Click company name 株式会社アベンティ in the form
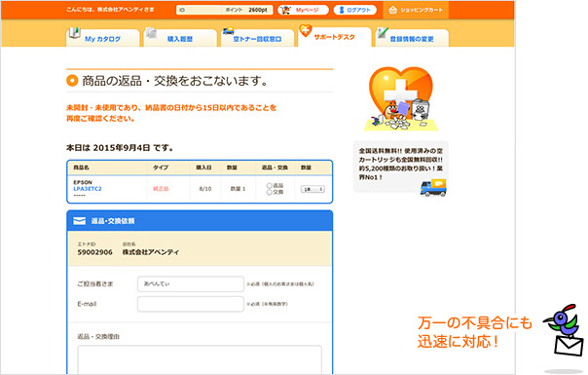The width and height of the screenshot is (588, 375). coord(151,252)
